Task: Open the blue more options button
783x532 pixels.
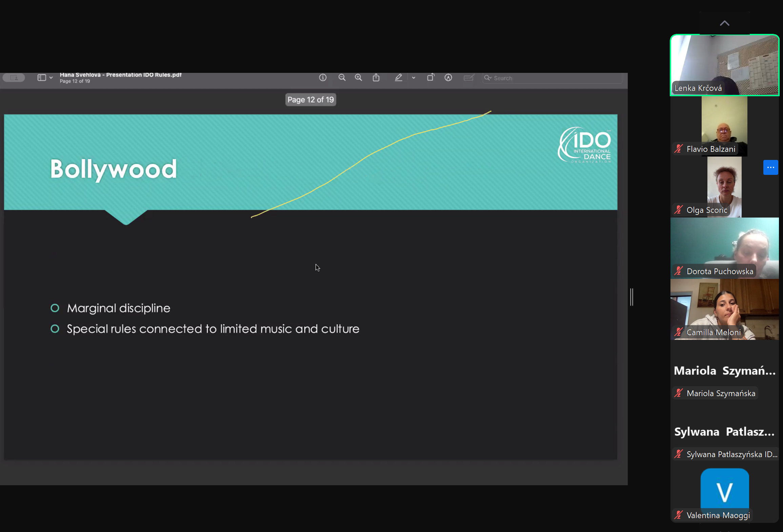Action: coord(770,167)
